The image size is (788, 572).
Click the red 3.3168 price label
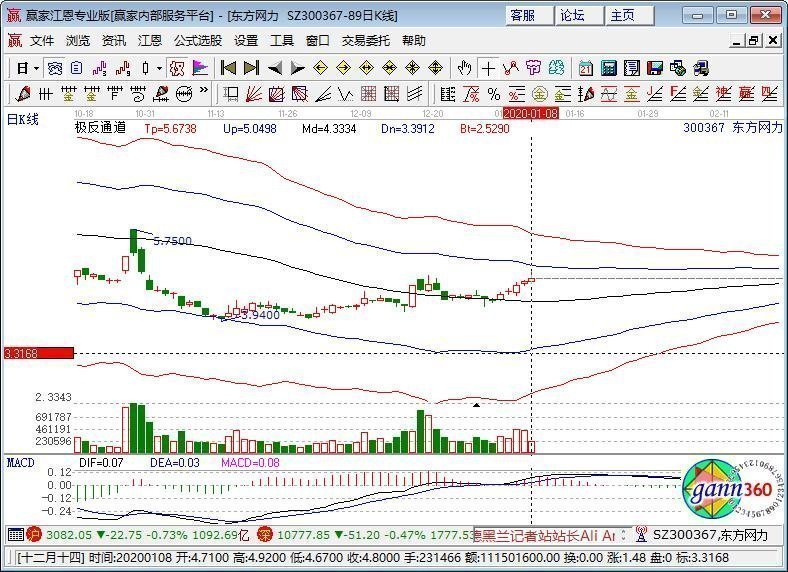[39, 353]
